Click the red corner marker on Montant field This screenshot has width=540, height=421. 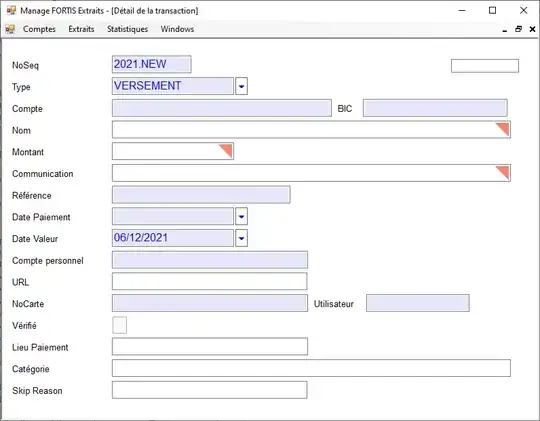pos(226,151)
